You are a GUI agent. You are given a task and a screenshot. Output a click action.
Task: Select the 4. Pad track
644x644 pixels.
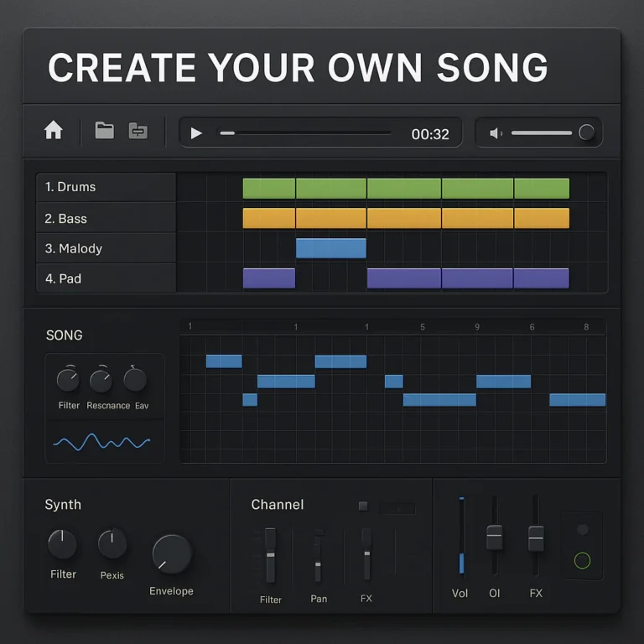pos(106,278)
